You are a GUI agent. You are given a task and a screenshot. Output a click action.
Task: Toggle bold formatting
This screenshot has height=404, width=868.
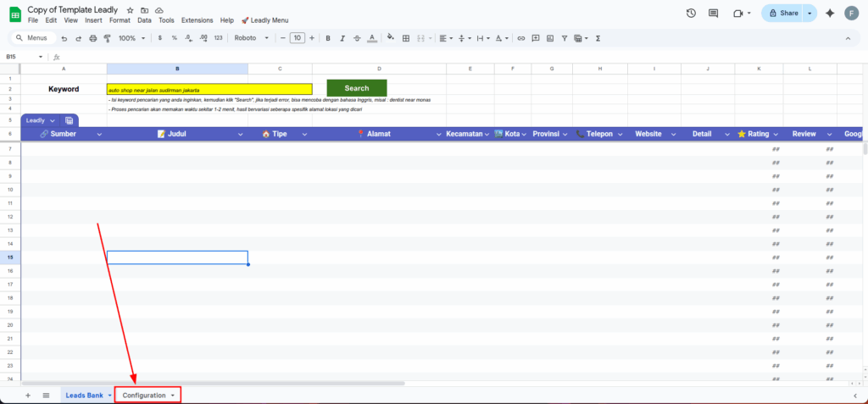point(327,38)
